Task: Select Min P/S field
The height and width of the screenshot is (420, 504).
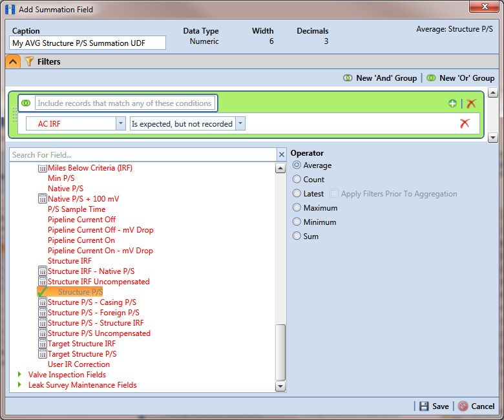Action: [61, 178]
